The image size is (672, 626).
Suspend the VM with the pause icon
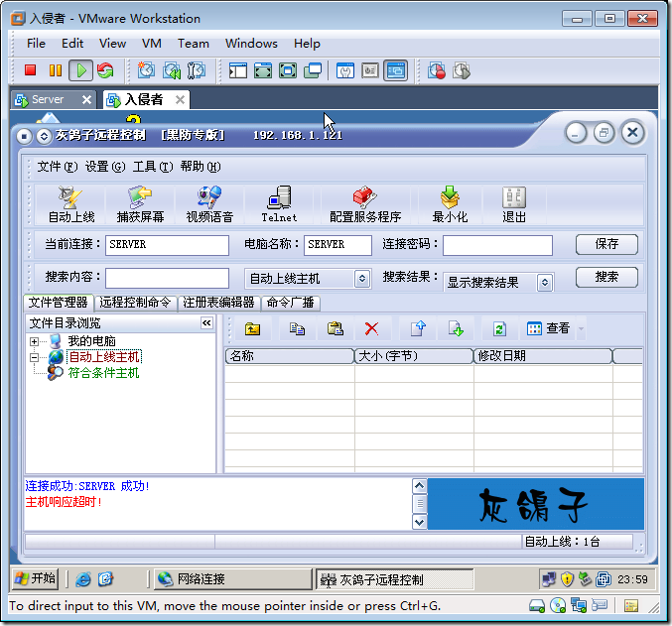[x=56, y=70]
